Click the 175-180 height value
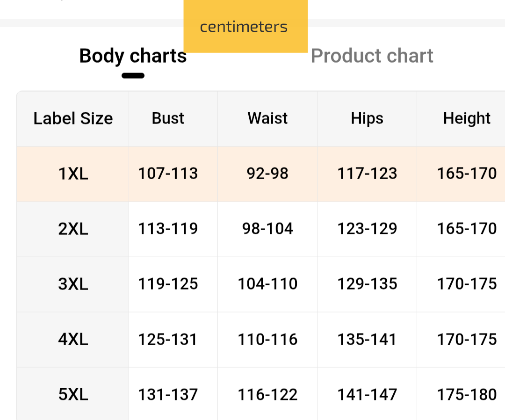This screenshot has height=420, width=505. (x=467, y=395)
